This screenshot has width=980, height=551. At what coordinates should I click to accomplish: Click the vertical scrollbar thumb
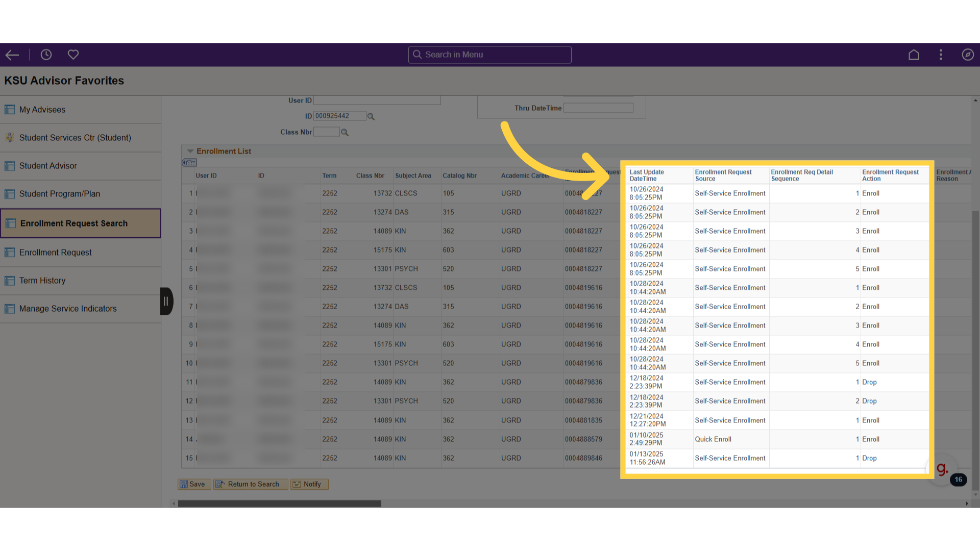[975, 350]
